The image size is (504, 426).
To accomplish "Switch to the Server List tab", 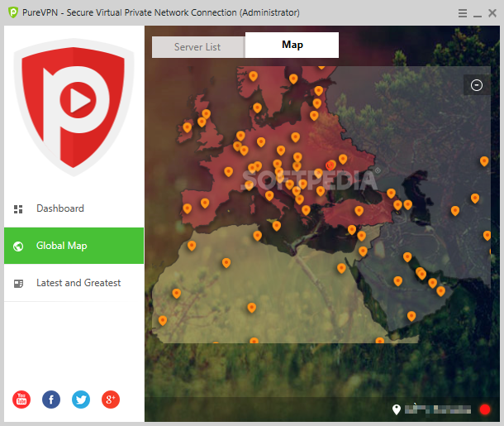I will tap(198, 47).
